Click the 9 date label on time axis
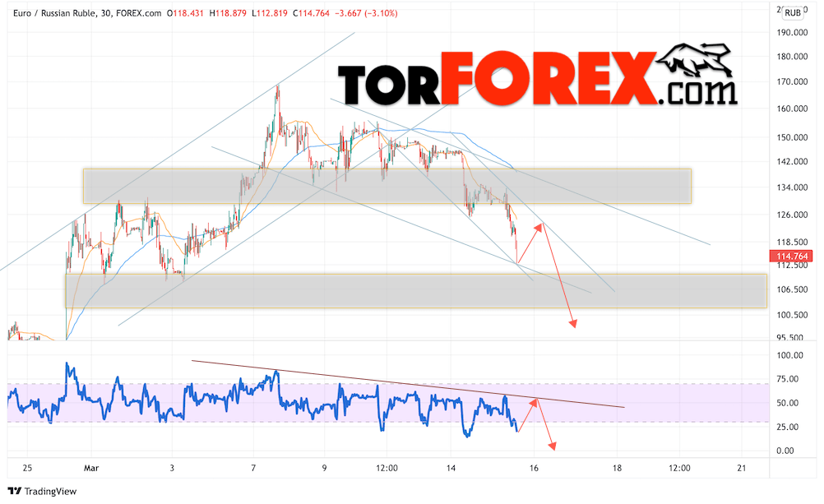This screenshot has width=824, height=504. pos(324,468)
